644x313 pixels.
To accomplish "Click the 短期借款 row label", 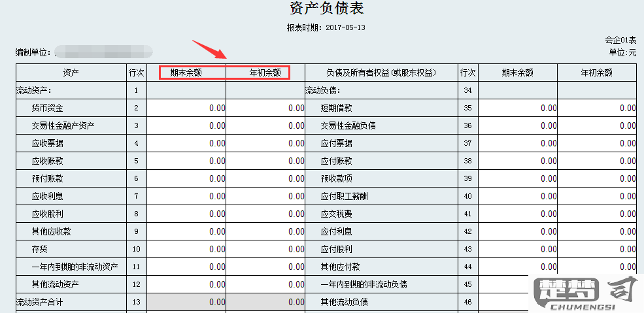I will (x=336, y=108).
